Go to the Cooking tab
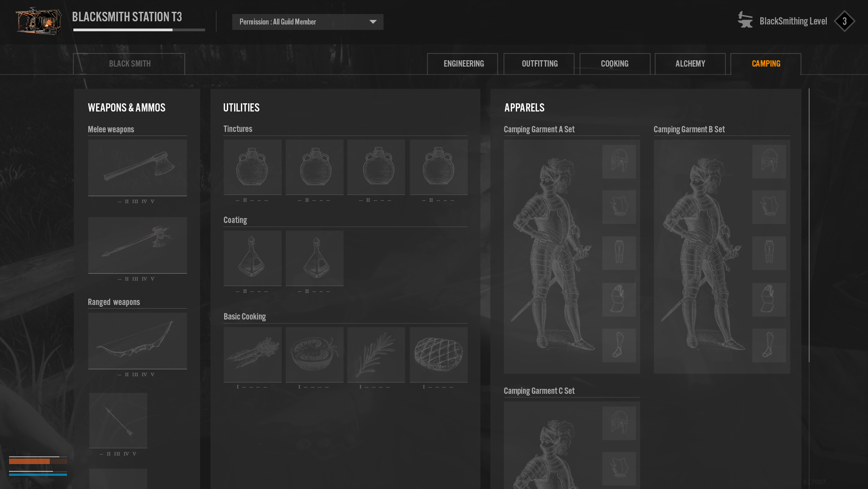 coord(614,64)
